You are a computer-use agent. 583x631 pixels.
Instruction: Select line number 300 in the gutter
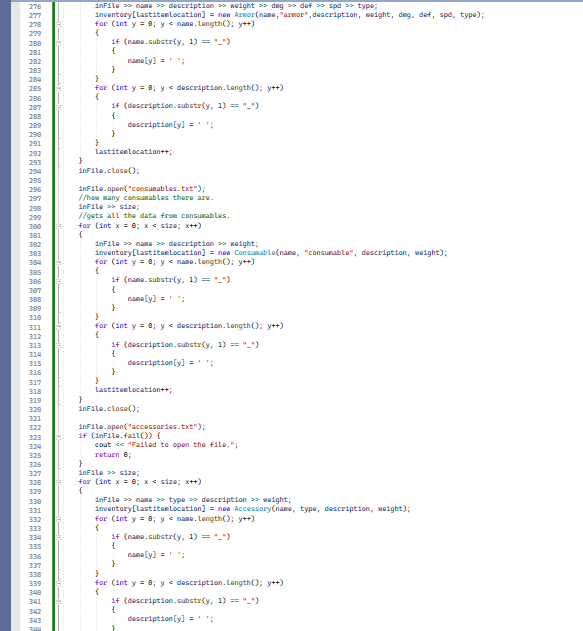coord(35,227)
